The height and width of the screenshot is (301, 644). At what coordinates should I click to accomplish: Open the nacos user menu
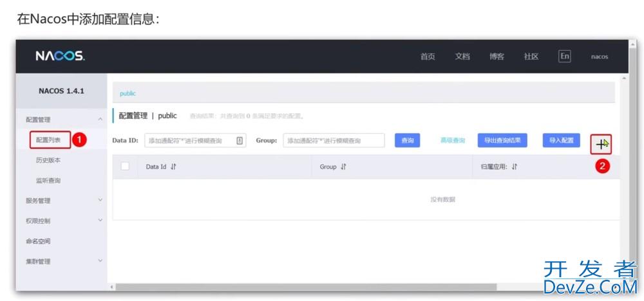[x=600, y=57]
